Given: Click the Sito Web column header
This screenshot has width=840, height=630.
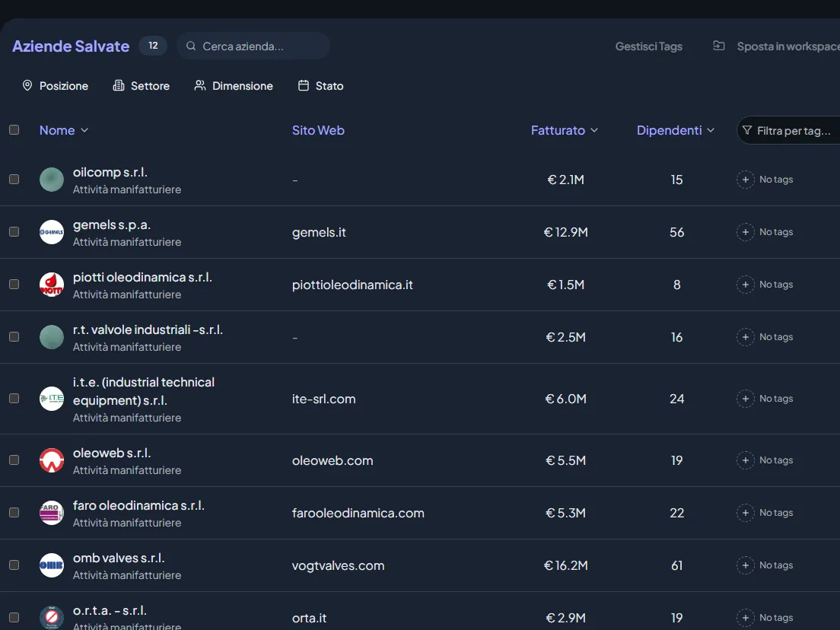Looking at the screenshot, I should tap(318, 130).
